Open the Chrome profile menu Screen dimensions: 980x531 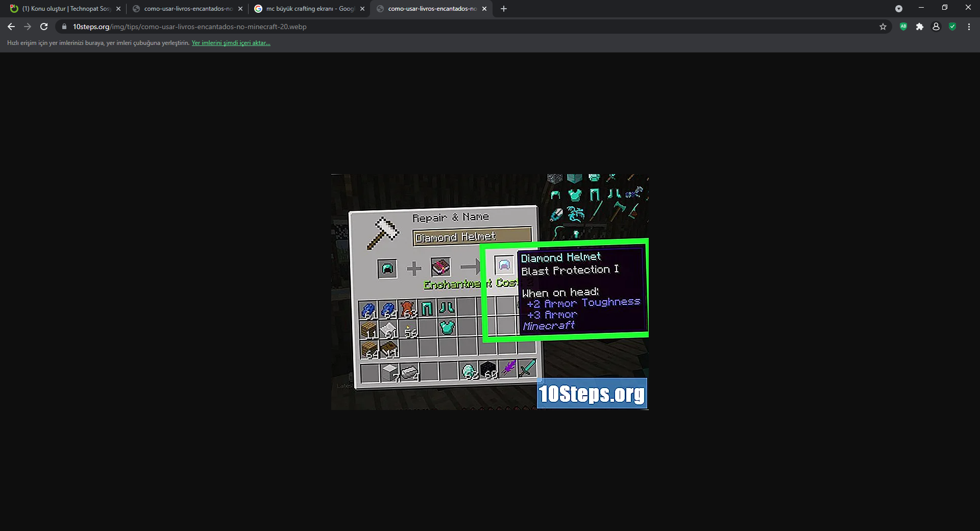click(936, 27)
